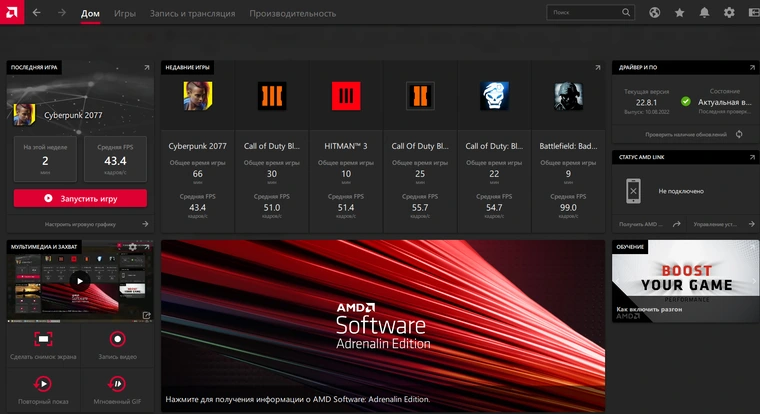This screenshot has height=414, width=760.
Task: Go back with the left arrow
Action: (x=37, y=13)
